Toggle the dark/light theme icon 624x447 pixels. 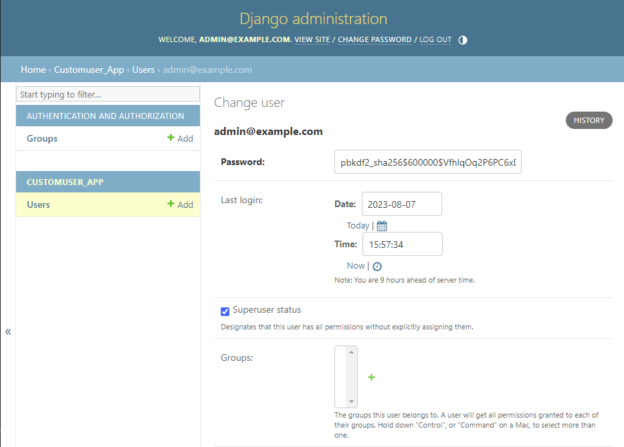463,40
